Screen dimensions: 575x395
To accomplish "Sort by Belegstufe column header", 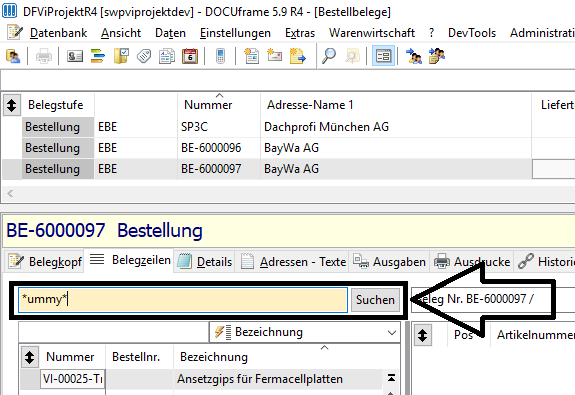I will tap(56, 105).
